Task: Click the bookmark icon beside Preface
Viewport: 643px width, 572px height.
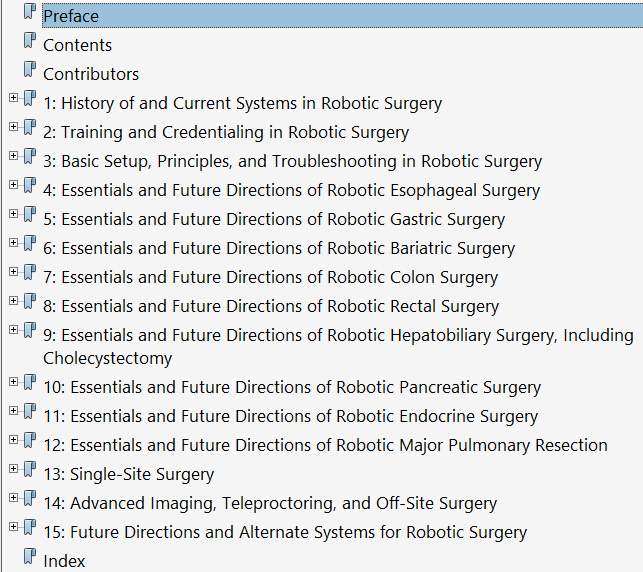Action: coord(29,14)
